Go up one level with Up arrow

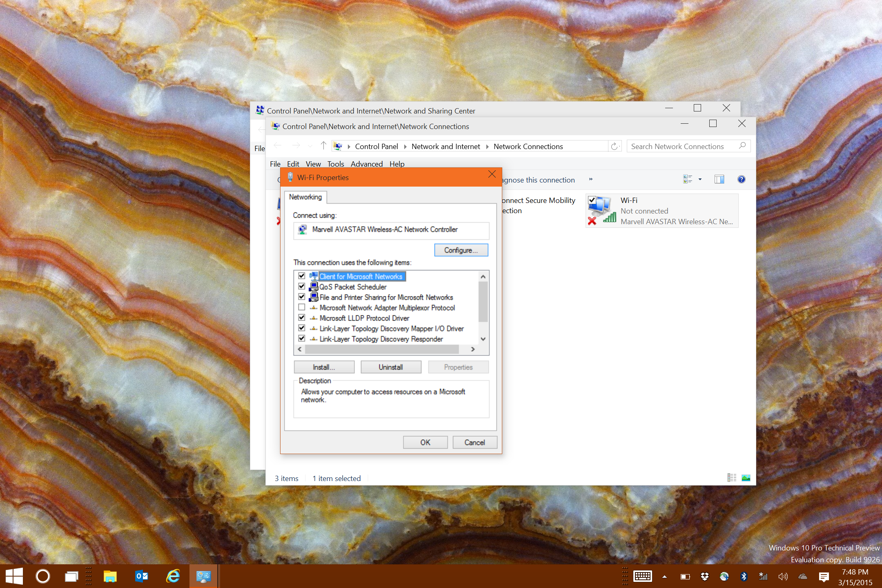(x=323, y=145)
